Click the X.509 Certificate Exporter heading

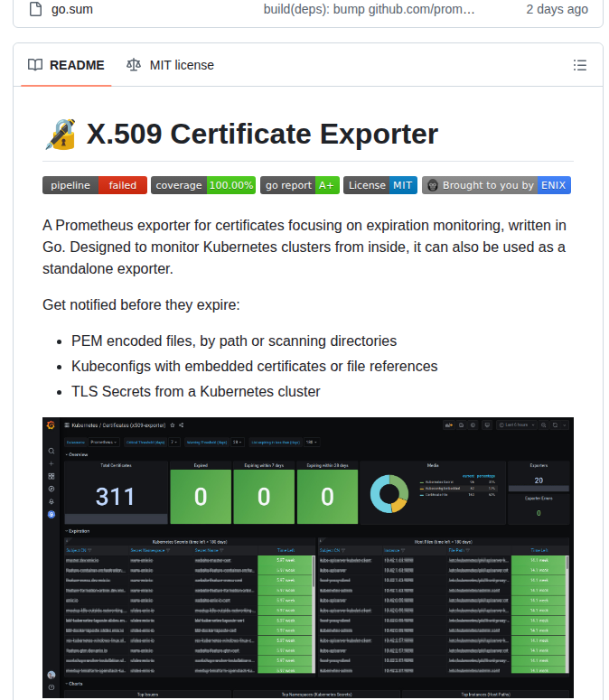(262, 134)
